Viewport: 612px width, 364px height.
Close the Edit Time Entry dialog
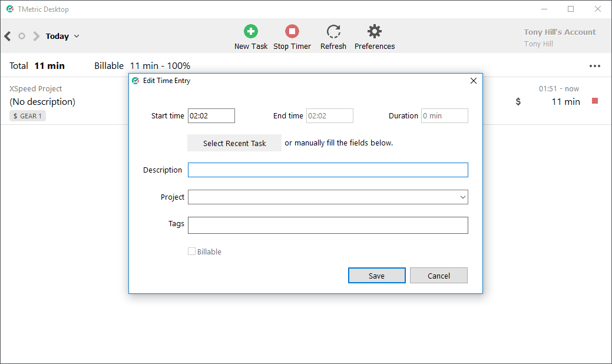pos(474,81)
